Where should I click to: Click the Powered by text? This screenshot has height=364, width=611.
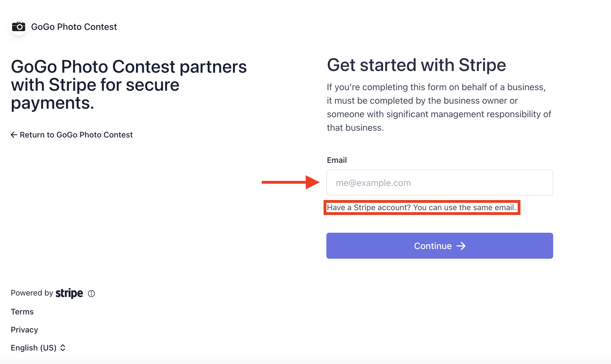pyautogui.click(x=32, y=293)
